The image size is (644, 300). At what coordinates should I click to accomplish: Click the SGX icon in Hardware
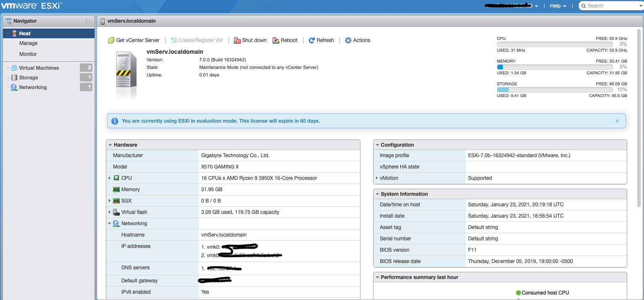[116, 201]
